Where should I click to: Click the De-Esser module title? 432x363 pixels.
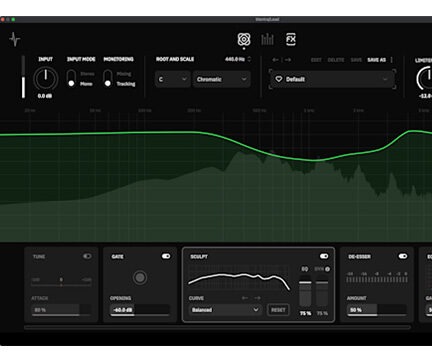pyautogui.click(x=359, y=257)
